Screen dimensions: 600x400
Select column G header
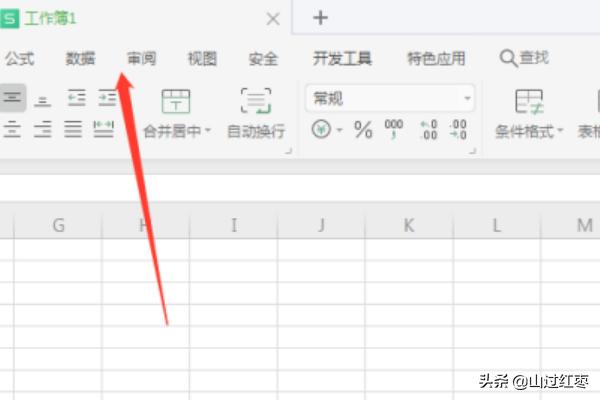pyautogui.click(x=58, y=225)
